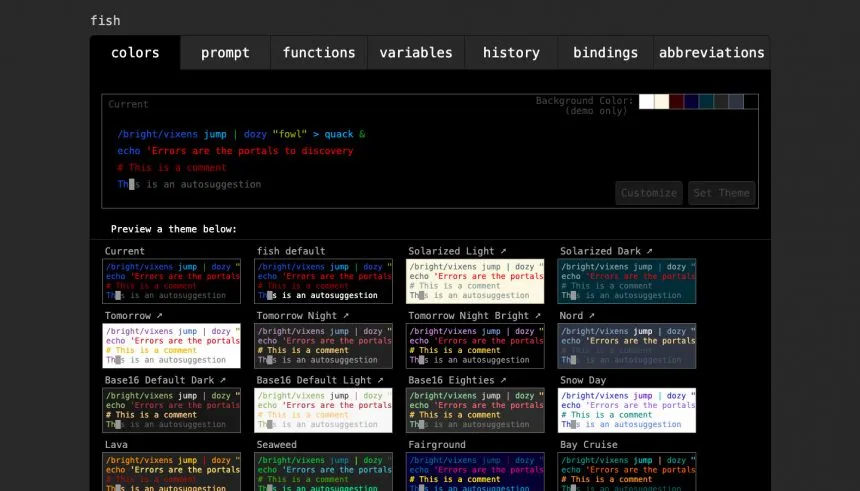
Task: Open the bindings tab
Action: [606, 53]
